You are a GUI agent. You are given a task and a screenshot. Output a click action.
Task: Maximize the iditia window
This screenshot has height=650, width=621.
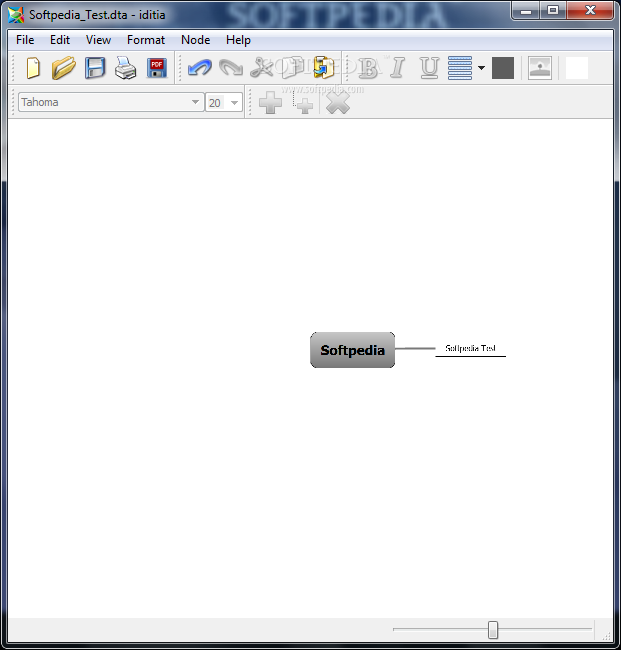pos(553,10)
